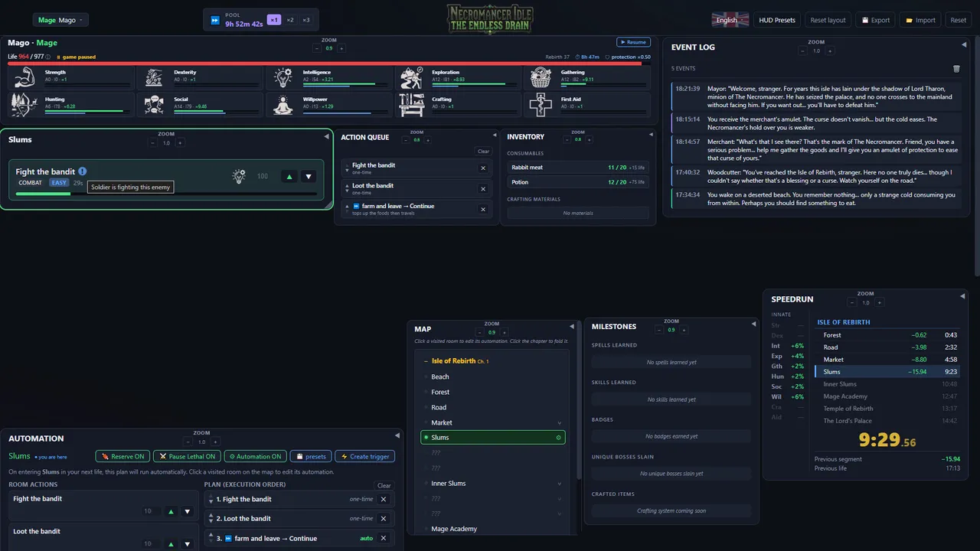
Task: Open automation presets
Action: [x=310, y=456]
